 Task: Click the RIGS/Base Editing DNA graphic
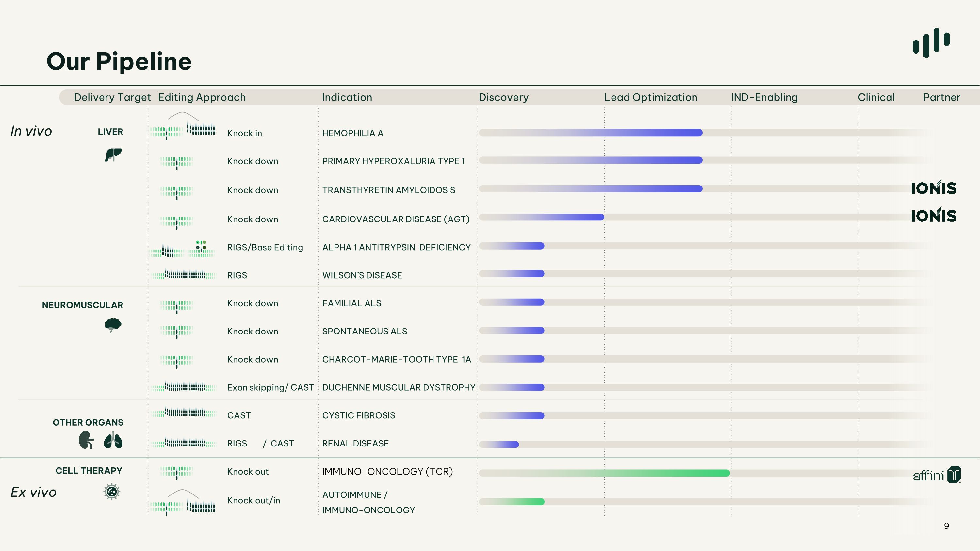click(x=183, y=249)
